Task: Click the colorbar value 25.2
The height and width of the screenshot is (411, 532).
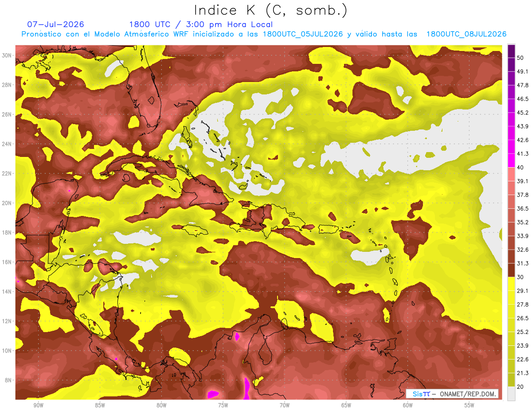Action: pyautogui.click(x=523, y=332)
